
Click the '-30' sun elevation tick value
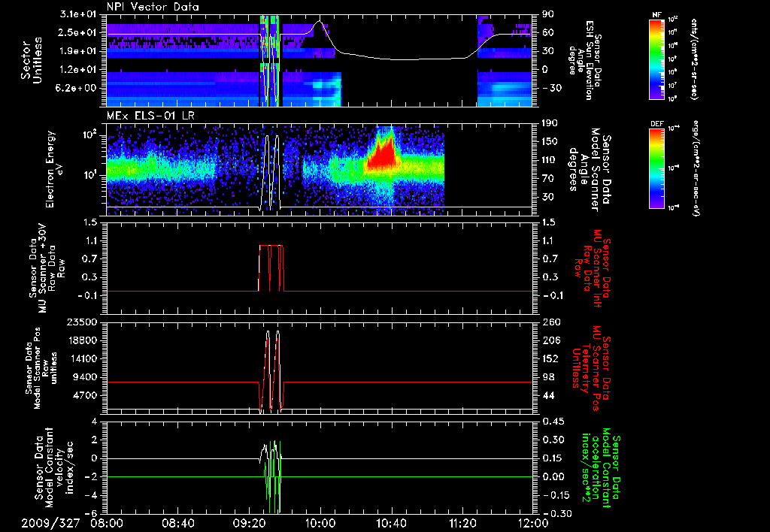[552, 88]
